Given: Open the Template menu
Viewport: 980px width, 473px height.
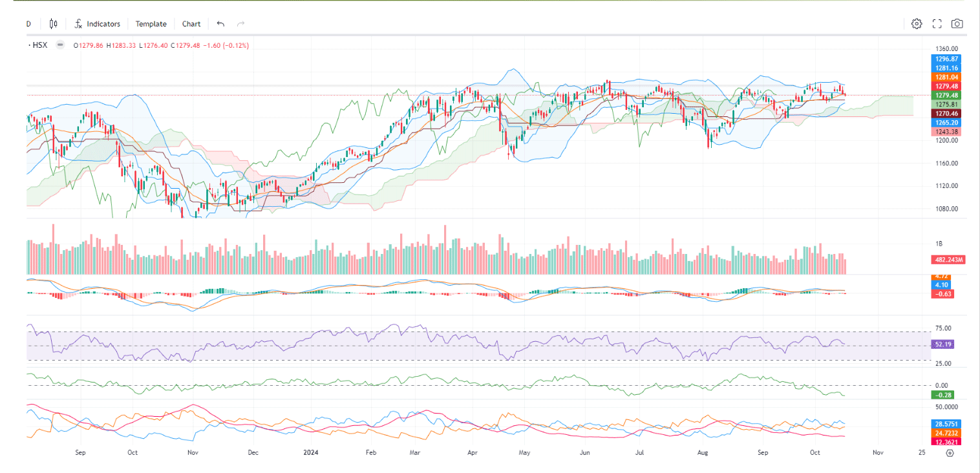Looking at the screenshot, I should pyautogui.click(x=151, y=24).
